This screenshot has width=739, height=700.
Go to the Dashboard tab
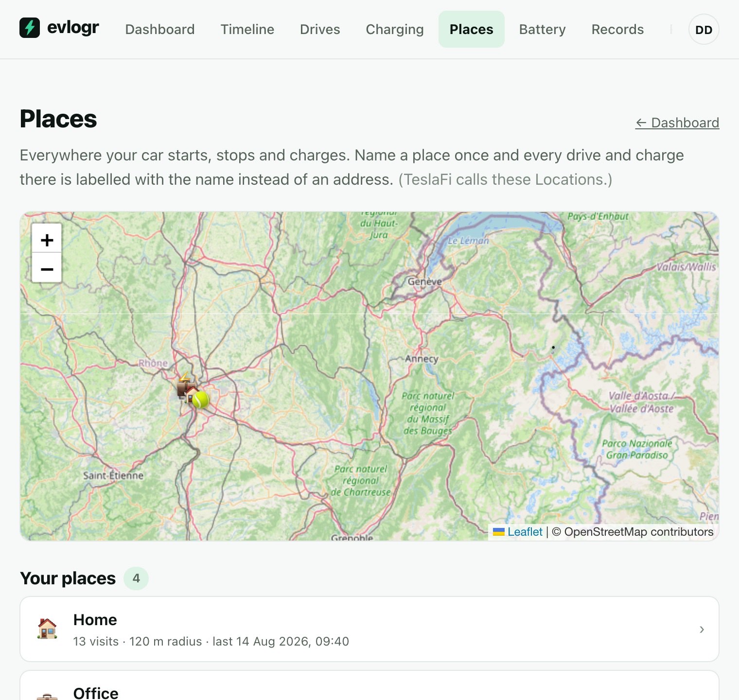pyautogui.click(x=160, y=29)
